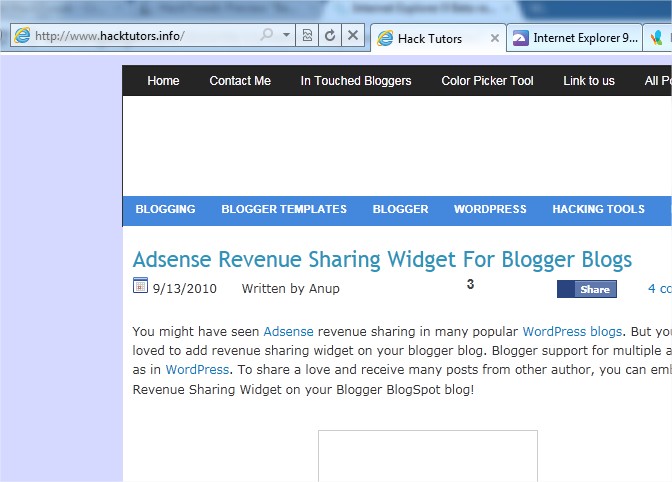Select the WORDPRESS category
The image size is (672, 482).
click(x=490, y=209)
